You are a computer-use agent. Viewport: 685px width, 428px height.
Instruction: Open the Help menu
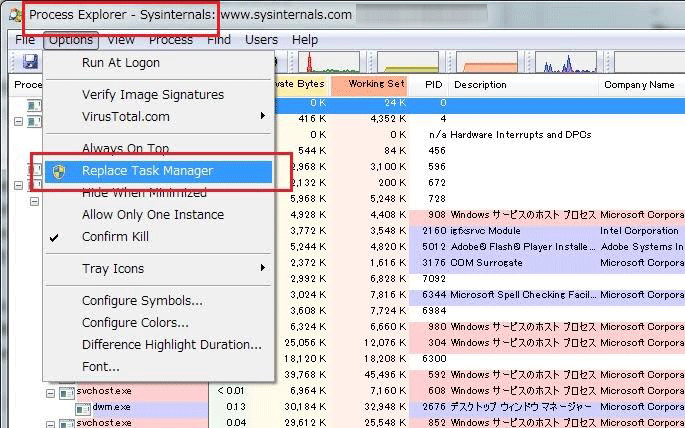[x=304, y=40]
